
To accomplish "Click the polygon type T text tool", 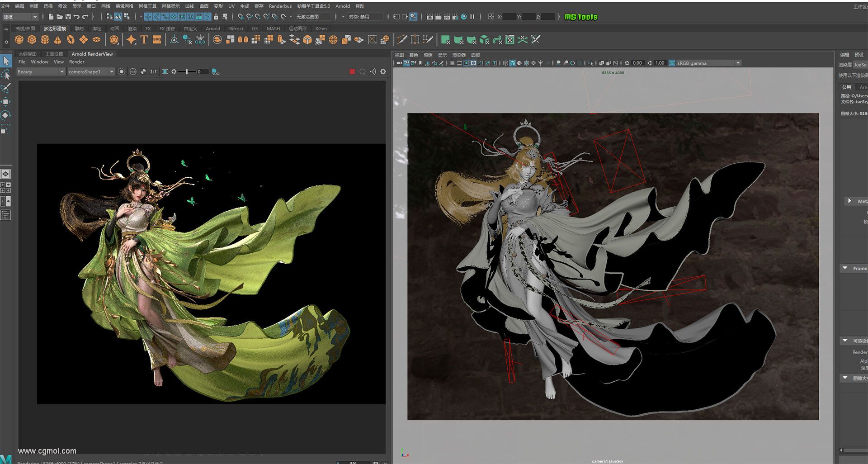I will 144,40.
